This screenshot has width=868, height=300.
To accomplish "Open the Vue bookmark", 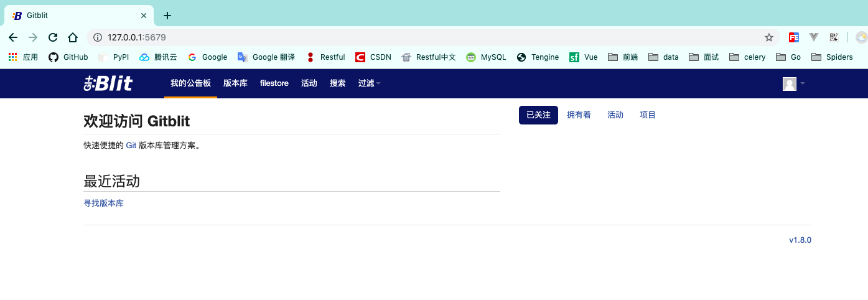I will coord(584,57).
